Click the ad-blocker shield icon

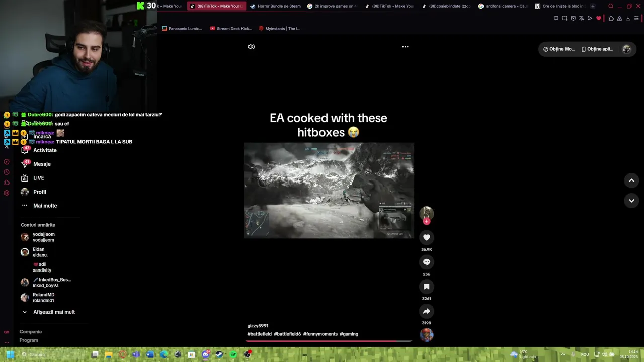573,18
